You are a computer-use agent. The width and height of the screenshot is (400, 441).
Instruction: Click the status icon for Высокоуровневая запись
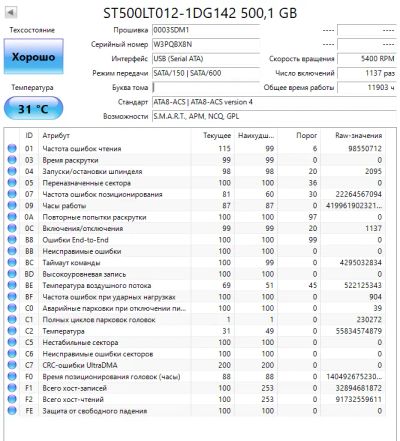(12, 274)
